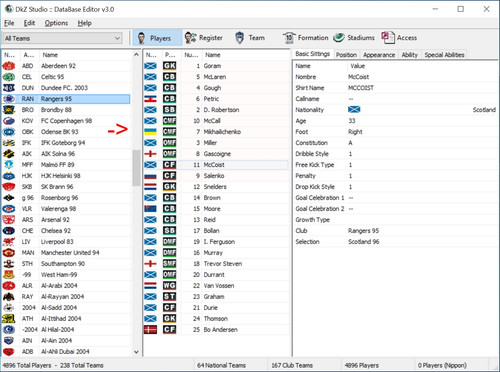
Task: Open the Team section
Action: coord(250,38)
